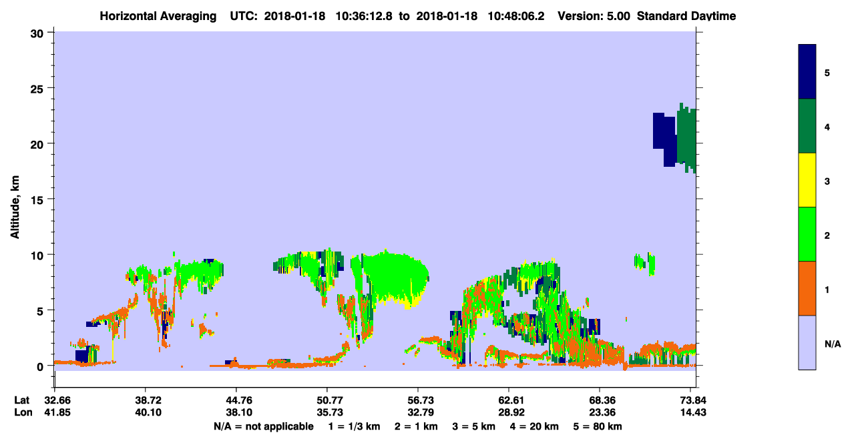Click the y-axis tick label 25

click(x=38, y=88)
